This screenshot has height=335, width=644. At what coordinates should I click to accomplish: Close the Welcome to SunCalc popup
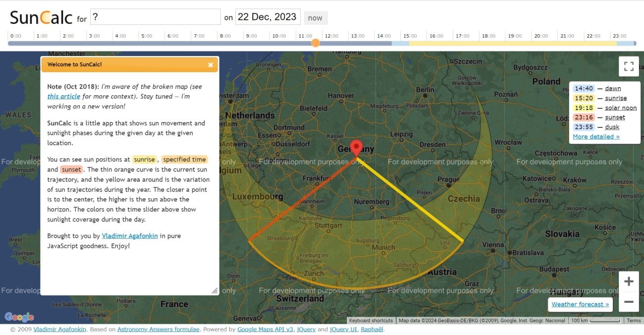(211, 64)
